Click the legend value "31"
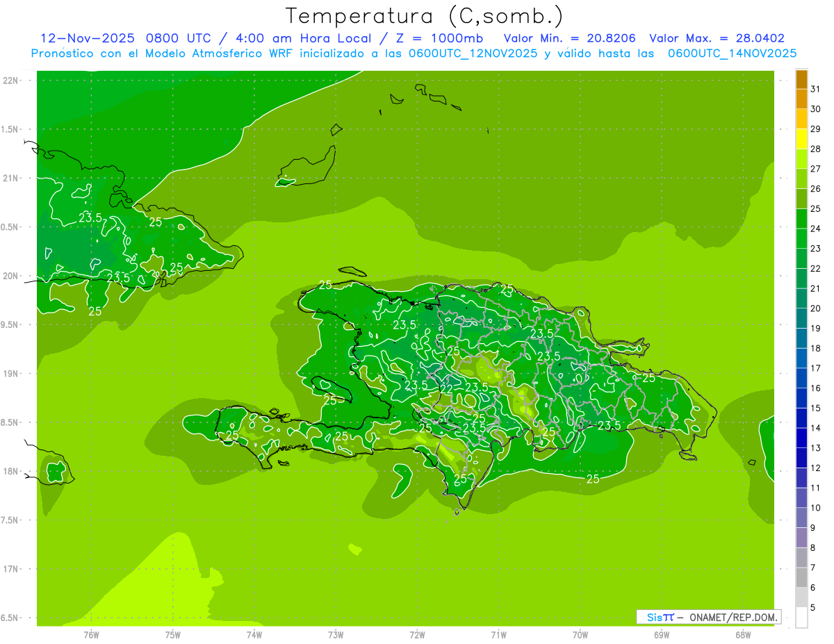 coord(816,89)
